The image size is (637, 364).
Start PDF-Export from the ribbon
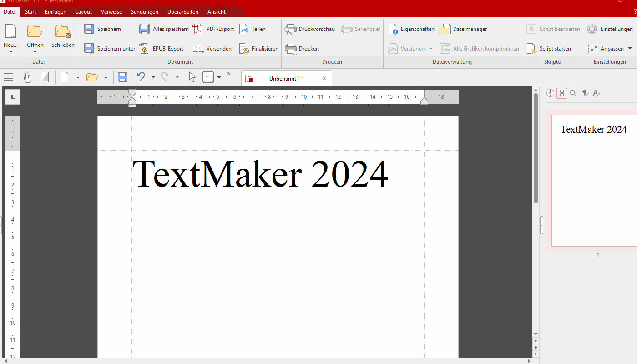(x=213, y=29)
